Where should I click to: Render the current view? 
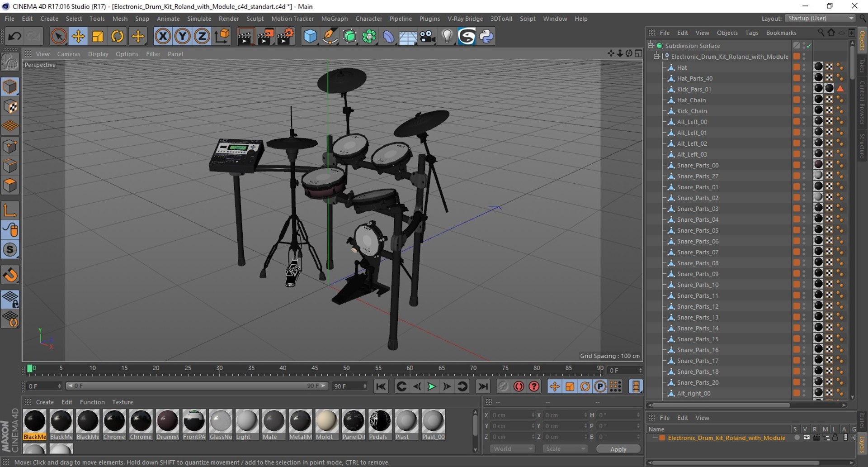pyautogui.click(x=245, y=36)
